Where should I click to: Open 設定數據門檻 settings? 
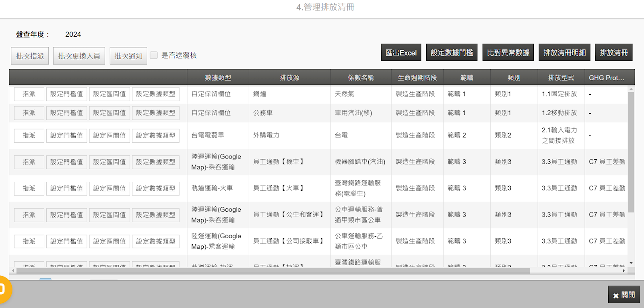click(452, 52)
